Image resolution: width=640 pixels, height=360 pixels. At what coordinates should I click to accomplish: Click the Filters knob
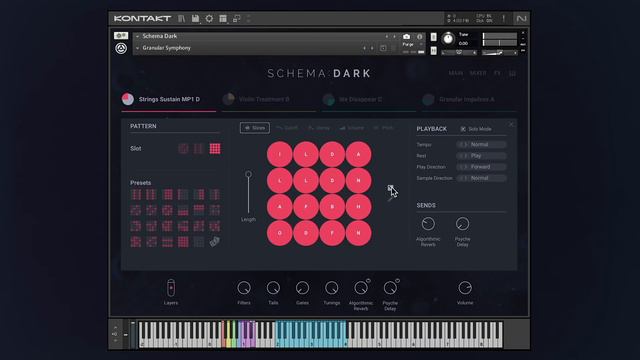[244, 288]
